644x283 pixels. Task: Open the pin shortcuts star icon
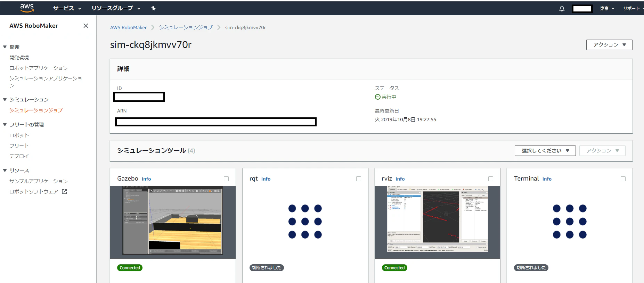pyautogui.click(x=153, y=8)
